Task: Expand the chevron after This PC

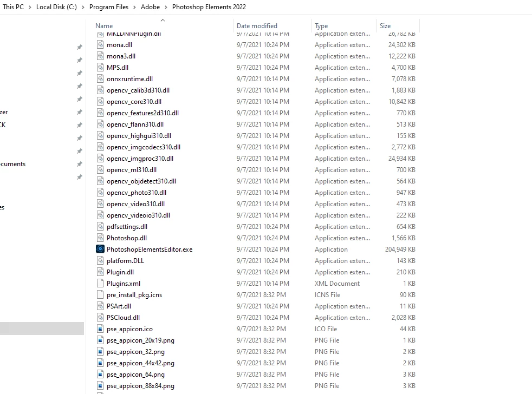Action: [x=30, y=7]
